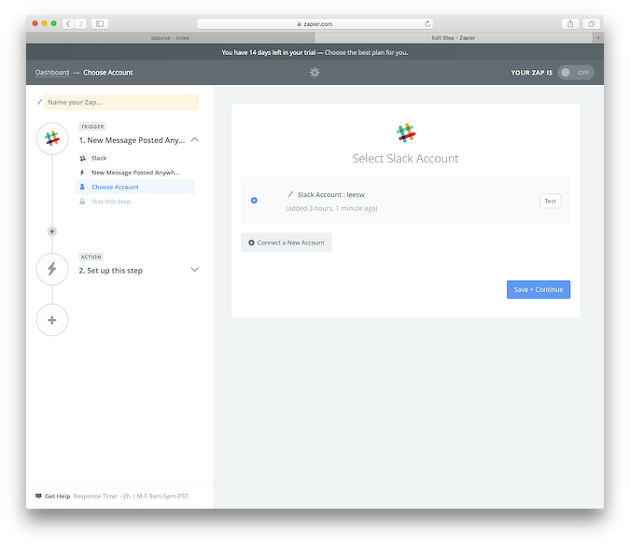Screen dimensions: 630x546
Task: Click the Slack trigger circle icon
Action: click(x=52, y=139)
